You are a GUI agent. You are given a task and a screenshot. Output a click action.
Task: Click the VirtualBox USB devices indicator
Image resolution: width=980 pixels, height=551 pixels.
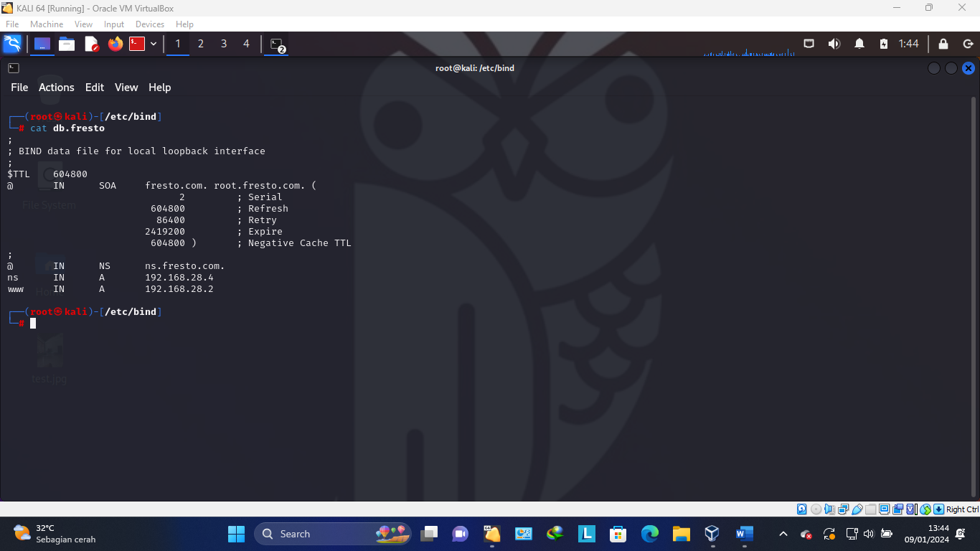pos(857,509)
